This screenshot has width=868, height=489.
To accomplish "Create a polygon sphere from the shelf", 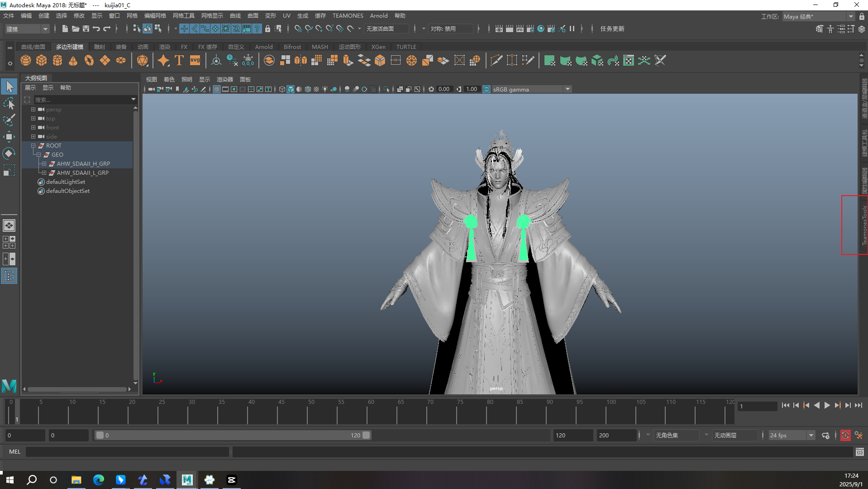I will click(26, 60).
